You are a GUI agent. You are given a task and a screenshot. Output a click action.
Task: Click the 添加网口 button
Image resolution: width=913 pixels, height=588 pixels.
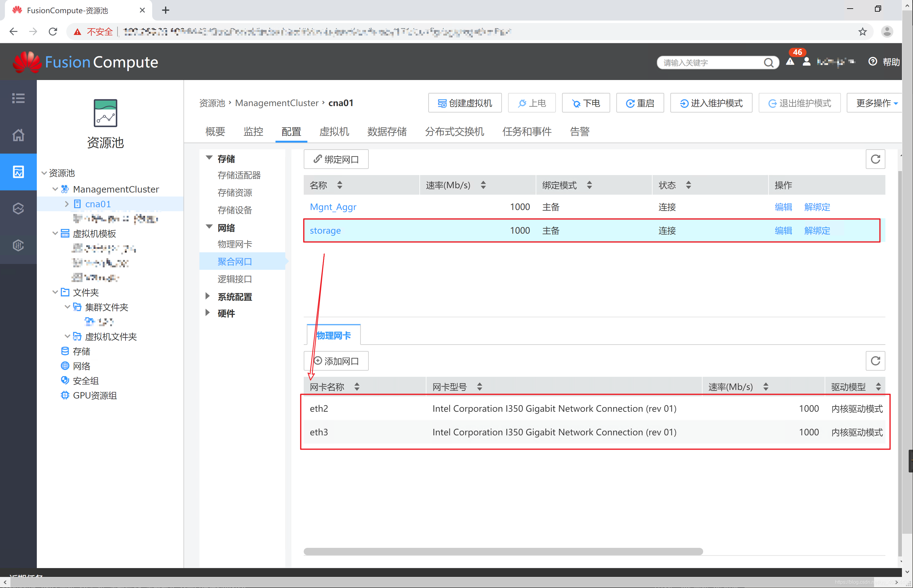click(x=336, y=361)
